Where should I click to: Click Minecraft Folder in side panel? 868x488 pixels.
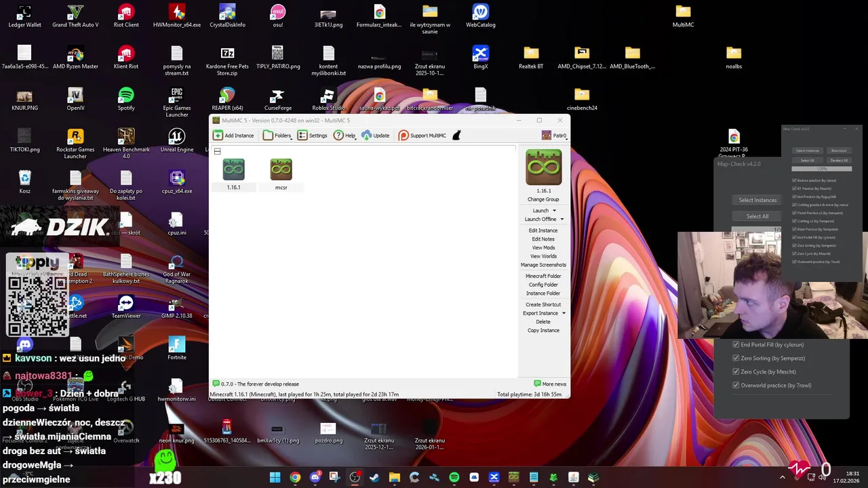point(543,277)
